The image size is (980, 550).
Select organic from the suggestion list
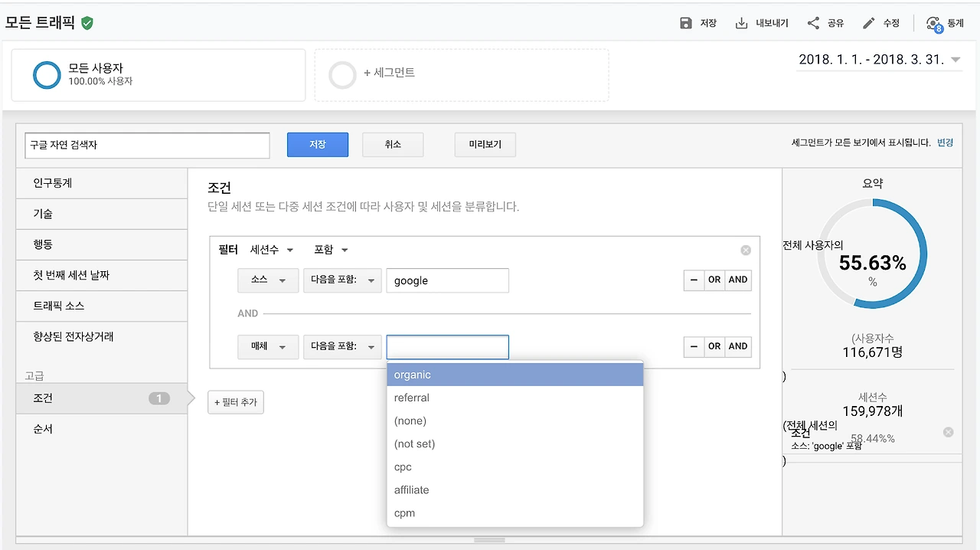[x=515, y=375]
